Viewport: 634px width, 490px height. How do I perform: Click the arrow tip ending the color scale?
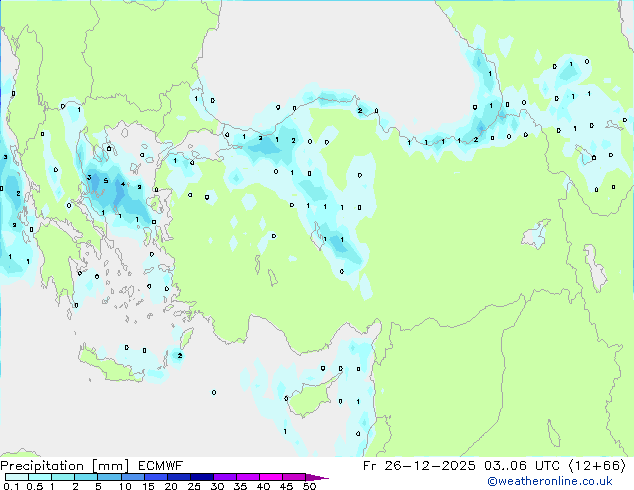coord(324,478)
